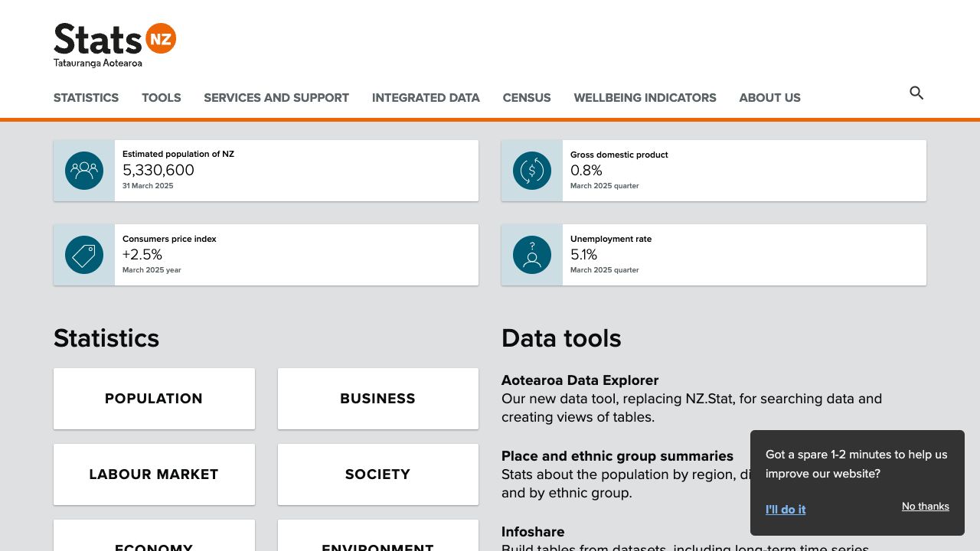Open the Aotearoa Data Explorer link
This screenshot has height=551, width=980.
(580, 380)
